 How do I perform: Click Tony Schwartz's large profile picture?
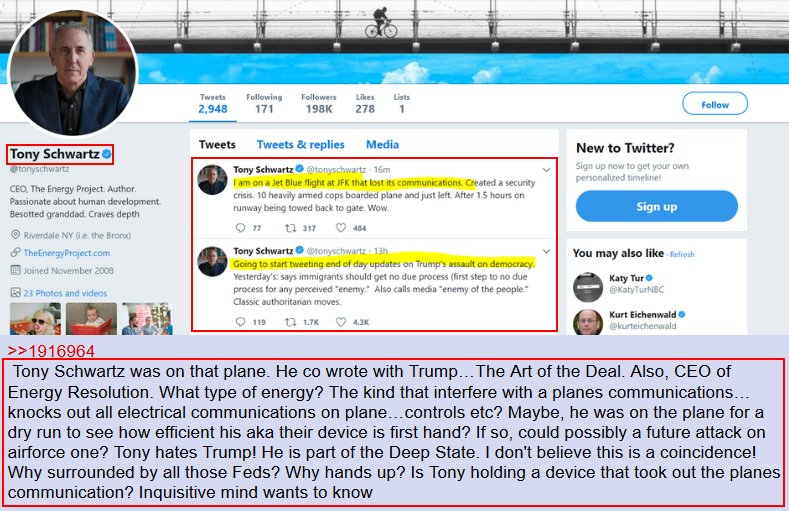73,73
